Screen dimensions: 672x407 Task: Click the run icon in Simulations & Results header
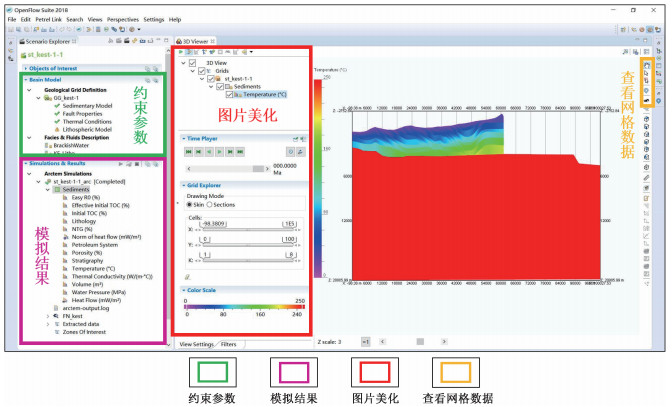point(122,162)
